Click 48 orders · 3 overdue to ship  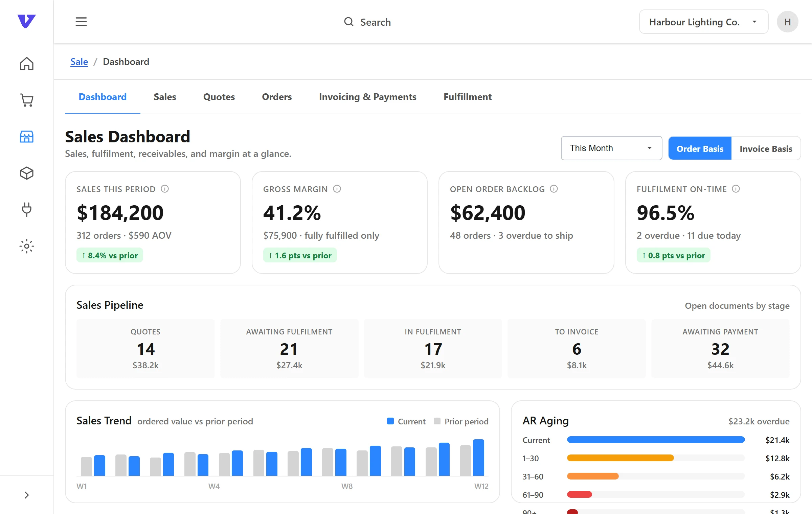(x=511, y=235)
